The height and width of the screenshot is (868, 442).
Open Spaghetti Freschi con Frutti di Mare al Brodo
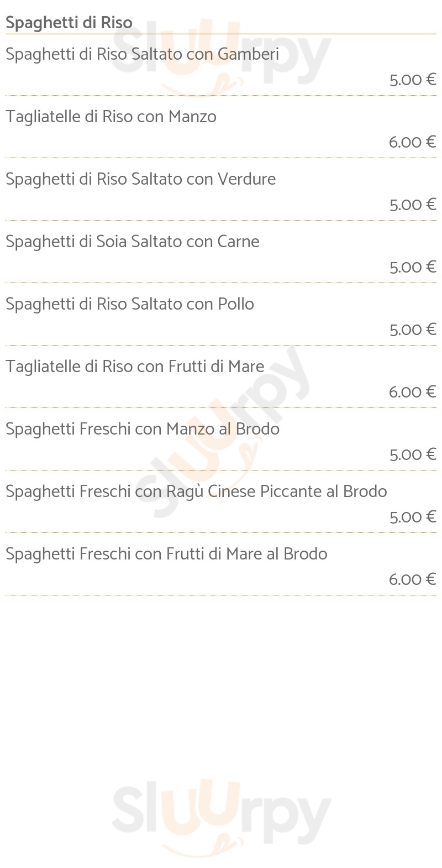point(166,554)
